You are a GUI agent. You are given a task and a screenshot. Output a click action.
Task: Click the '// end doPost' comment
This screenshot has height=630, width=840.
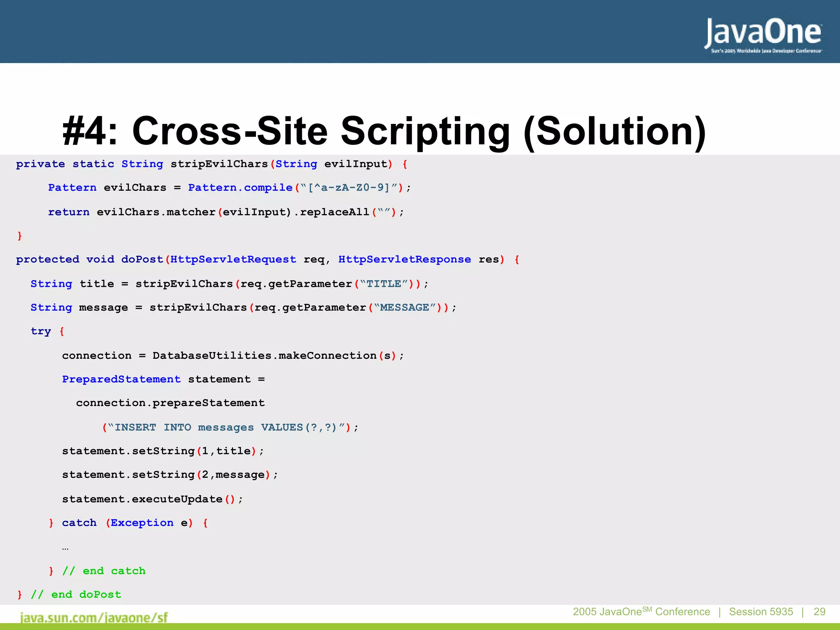pyautogui.click(x=76, y=595)
